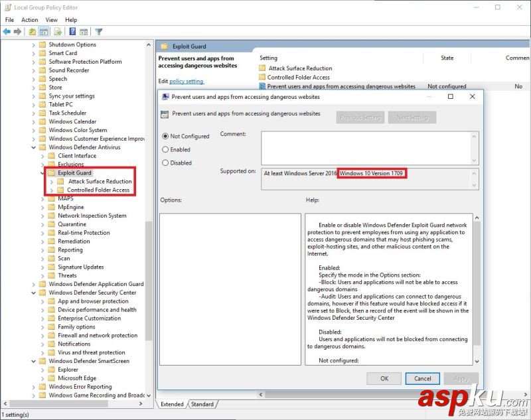
Task: Open the Edit policy setting link
Action: [187, 81]
